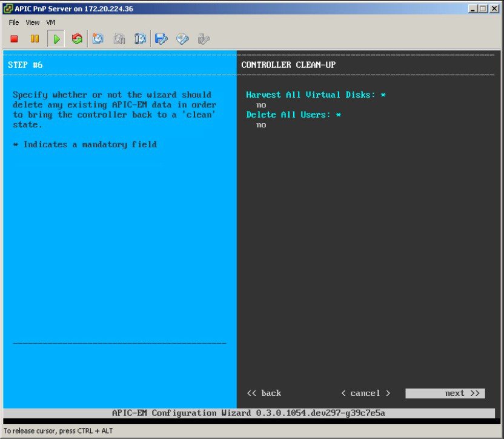Click the yellow Suspend pause icon
Viewport: 504px width, 439px height.
click(x=35, y=39)
